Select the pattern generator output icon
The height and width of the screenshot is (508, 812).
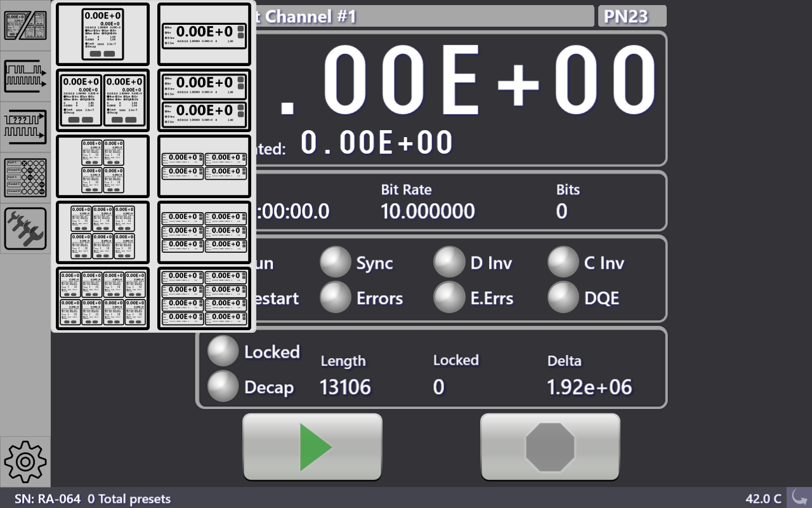[x=25, y=75]
